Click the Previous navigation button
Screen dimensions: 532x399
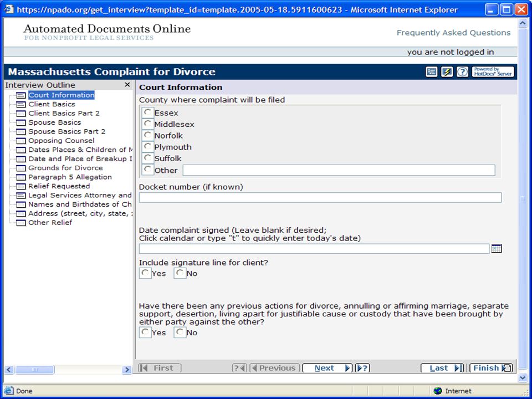(274, 368)
